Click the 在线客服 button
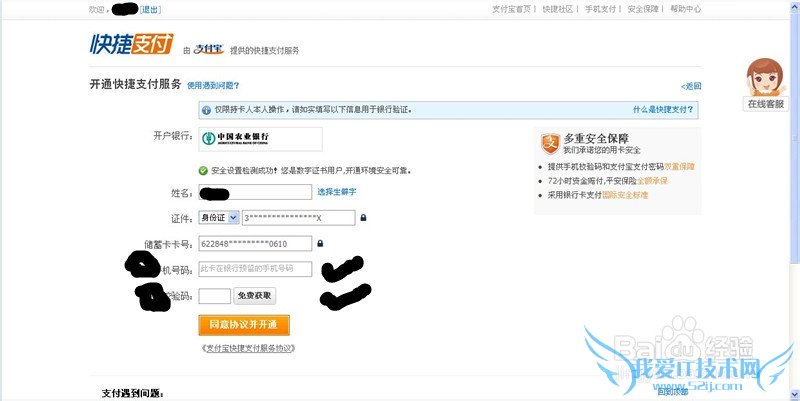Viewport: 800px width, 401px height. tap(765, 104)
